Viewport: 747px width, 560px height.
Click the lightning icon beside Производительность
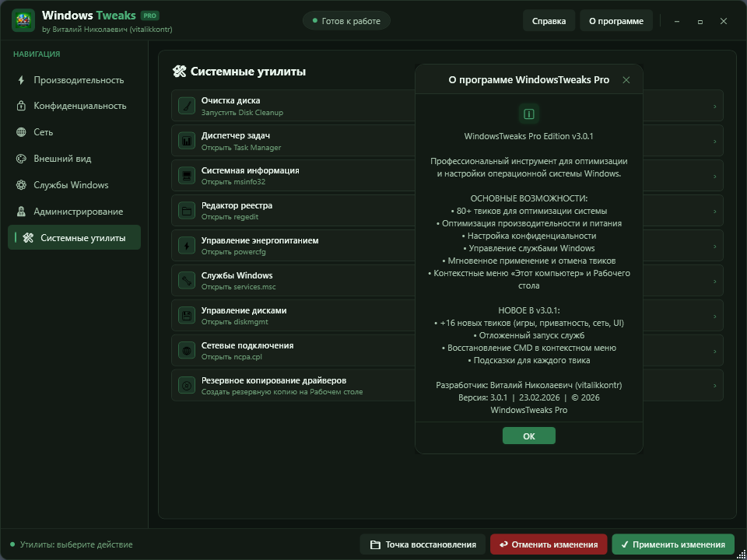[x=21, y=80]
